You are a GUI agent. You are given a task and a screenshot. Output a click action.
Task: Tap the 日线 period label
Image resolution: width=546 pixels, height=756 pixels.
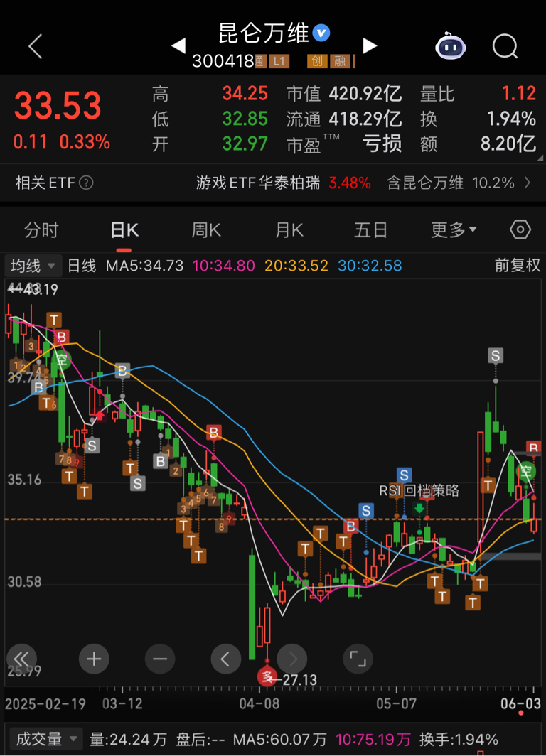(x=82, y=266)
